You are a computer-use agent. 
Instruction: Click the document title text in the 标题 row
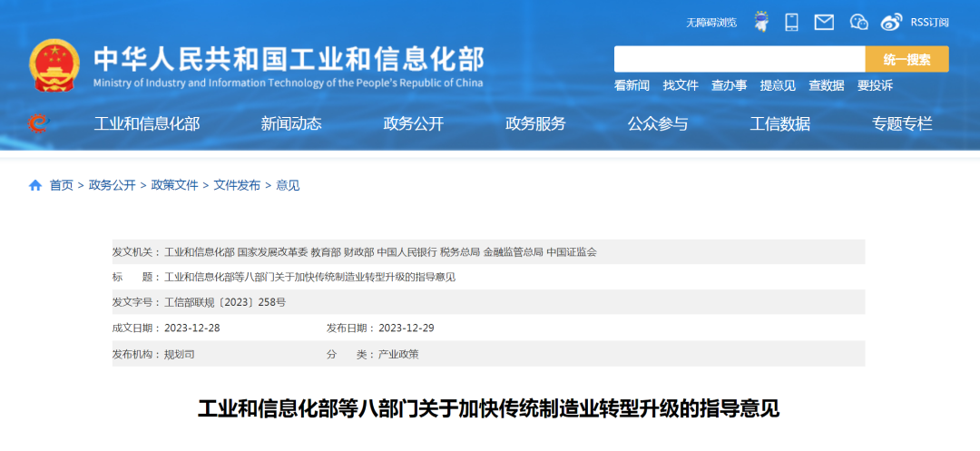pos(309,278)
